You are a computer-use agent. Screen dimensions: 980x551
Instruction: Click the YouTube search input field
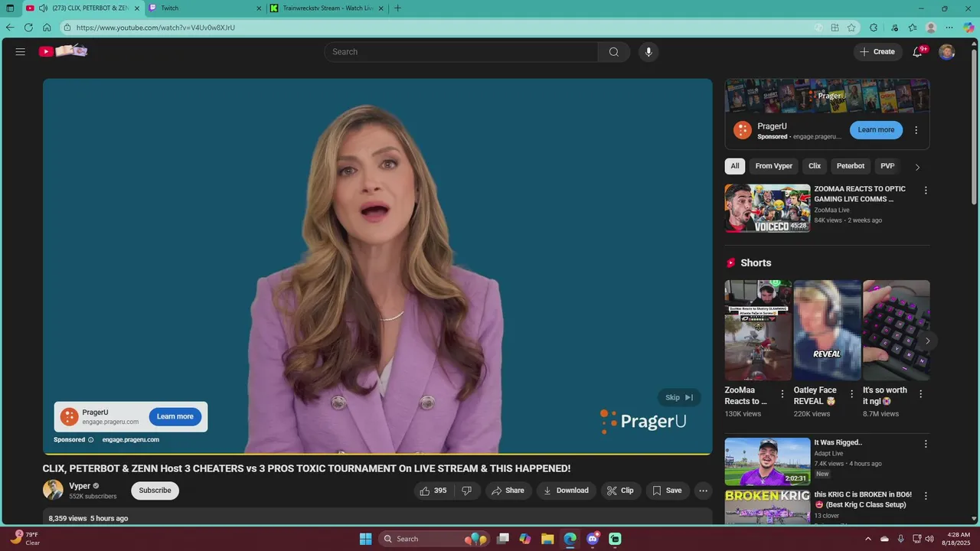(x=461, y=52)
